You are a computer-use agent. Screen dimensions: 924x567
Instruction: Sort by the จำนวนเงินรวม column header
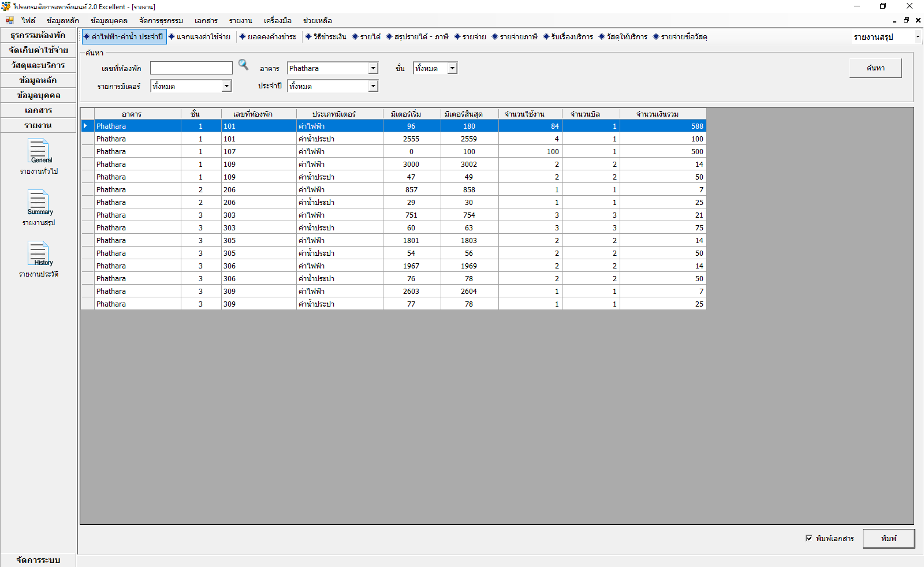663,114
